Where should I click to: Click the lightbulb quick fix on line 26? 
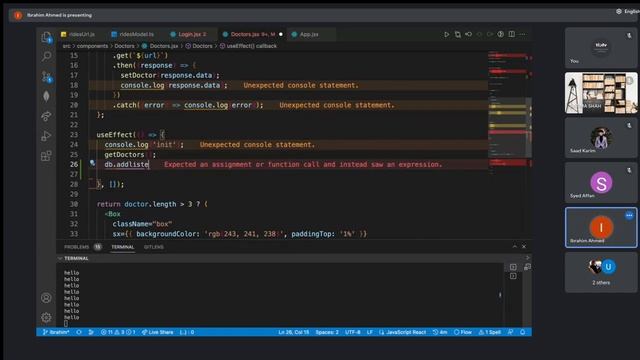[x=93, y=163]
